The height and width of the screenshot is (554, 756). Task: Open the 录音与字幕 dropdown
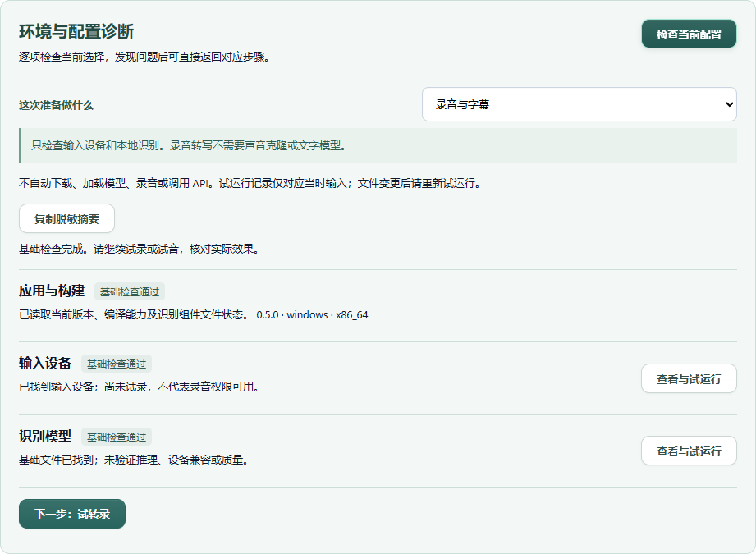click(x=579, y=104)
